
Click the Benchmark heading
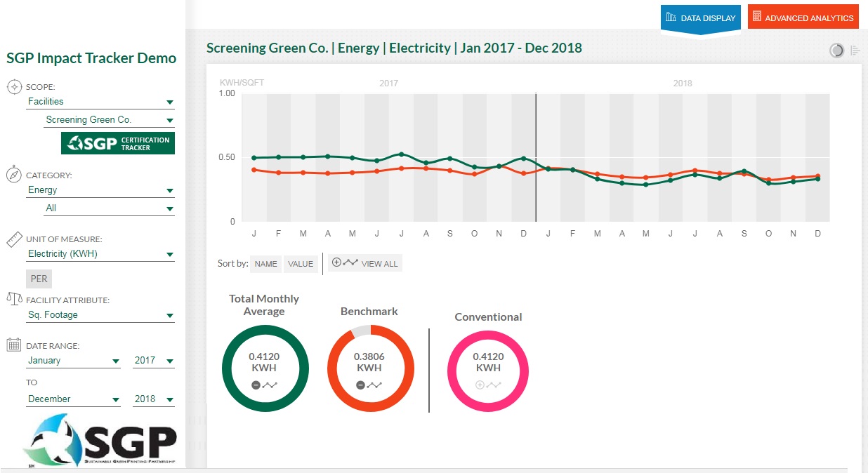point(369,311)
